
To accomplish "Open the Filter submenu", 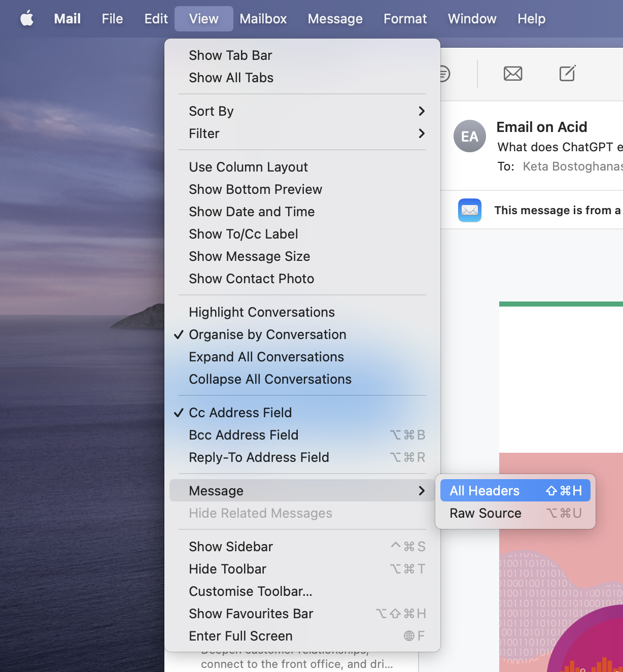I will 204,133.
